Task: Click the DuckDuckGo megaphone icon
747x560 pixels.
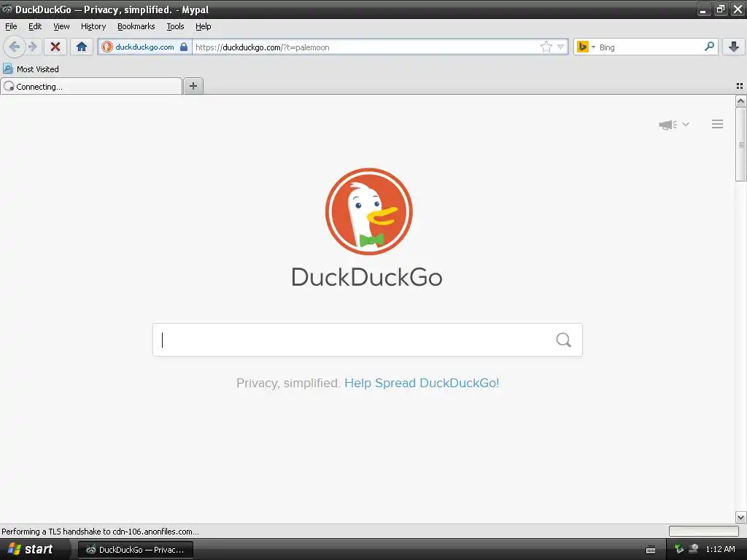Action: tap(667, 125)
